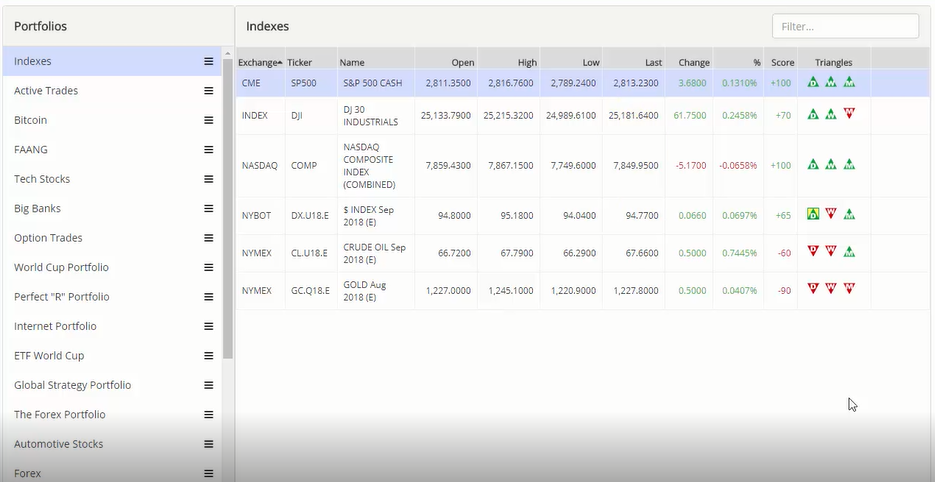Select World Cup Portfolio in sidebar
Image resolution: width=935 pixels, height=482 pixels.
click(x=61, y=268)
